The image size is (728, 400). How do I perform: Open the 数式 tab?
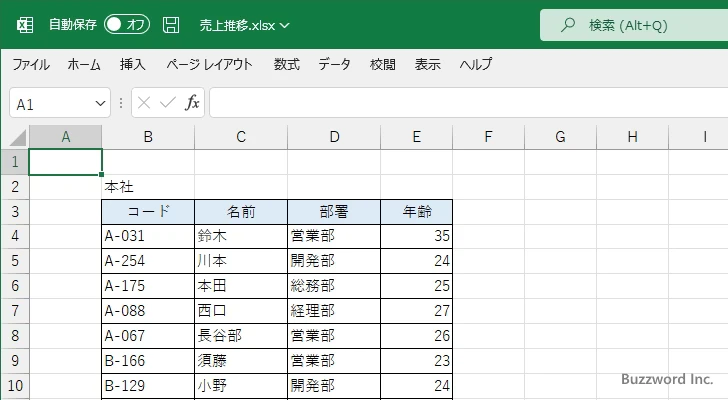pos(286,64)
